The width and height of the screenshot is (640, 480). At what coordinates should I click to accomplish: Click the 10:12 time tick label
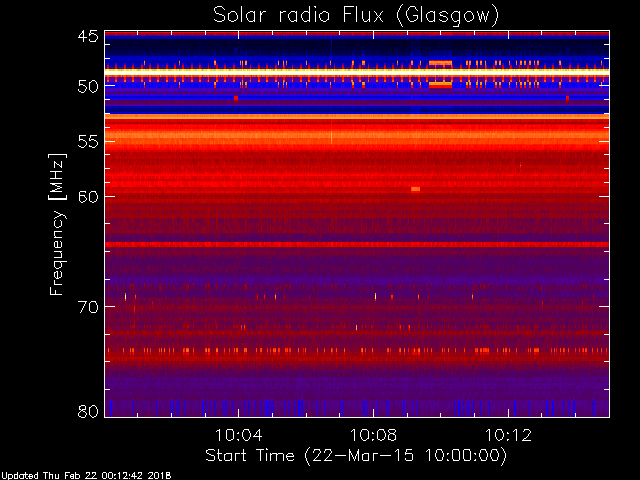tap(508, 435)
